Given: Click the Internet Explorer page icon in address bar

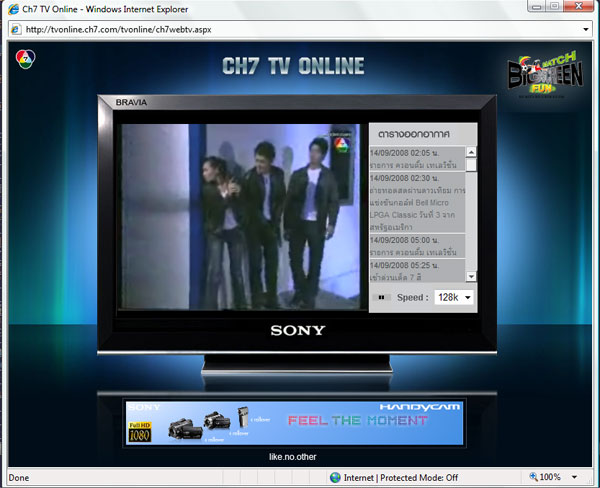Looking at the screenshot, I should coord(16,29).
